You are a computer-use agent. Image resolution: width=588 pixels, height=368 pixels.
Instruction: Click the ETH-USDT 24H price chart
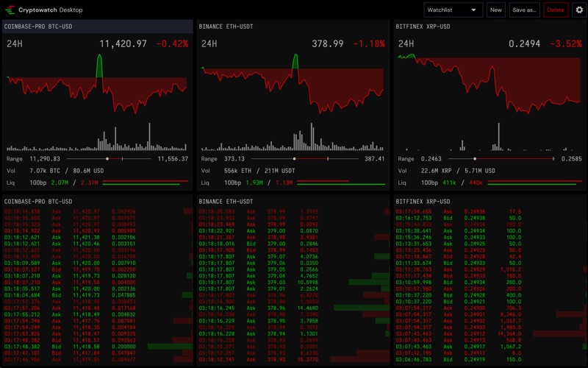[293, 84]
